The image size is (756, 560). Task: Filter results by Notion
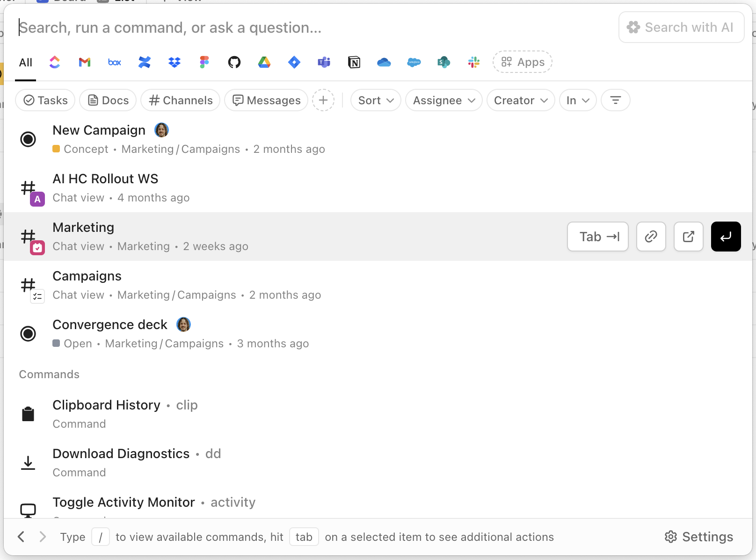coord(354,62)
